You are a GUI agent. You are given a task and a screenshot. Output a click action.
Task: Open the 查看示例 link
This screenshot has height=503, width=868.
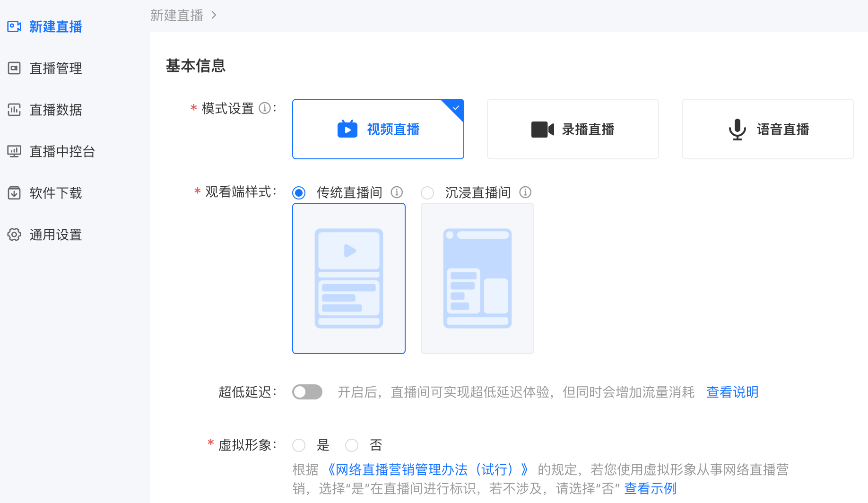[x=651, y=488]
